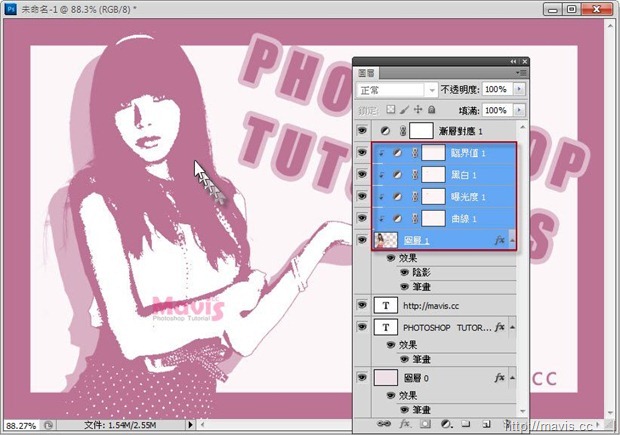Click the 圖層 0 pink thumbnail
The height and width of the screenshot is (435, 620).
point(386,377)
